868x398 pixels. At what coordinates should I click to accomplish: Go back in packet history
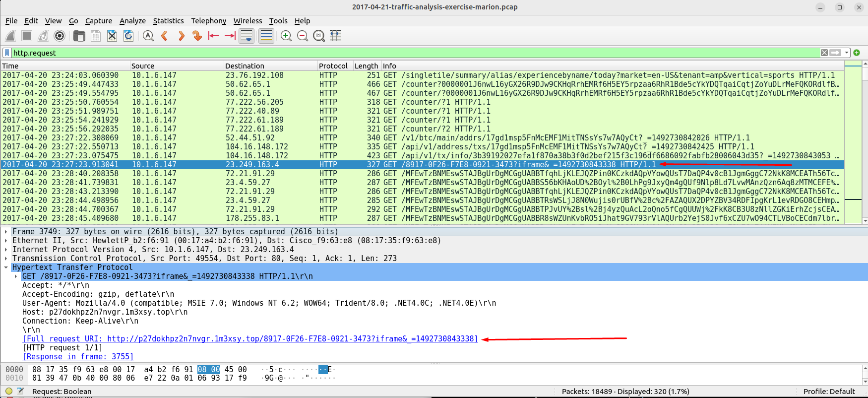click(x=165, y=36)
